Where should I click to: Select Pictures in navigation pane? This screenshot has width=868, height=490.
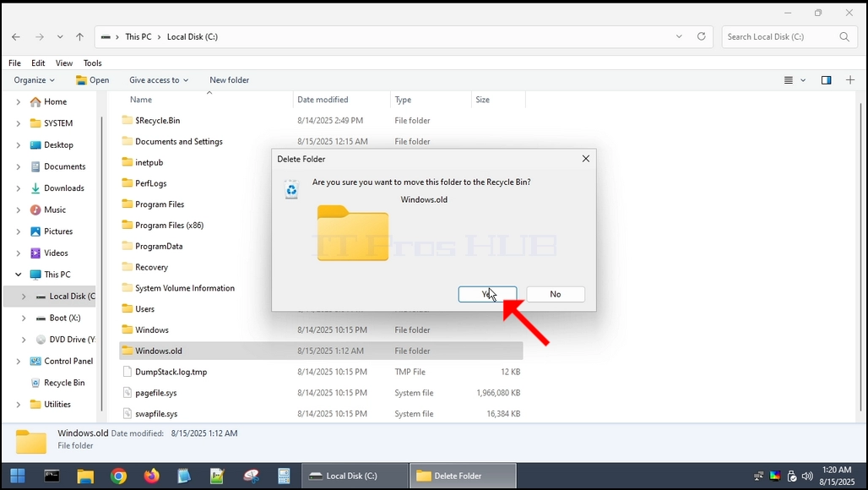click(x=52, y=231)
